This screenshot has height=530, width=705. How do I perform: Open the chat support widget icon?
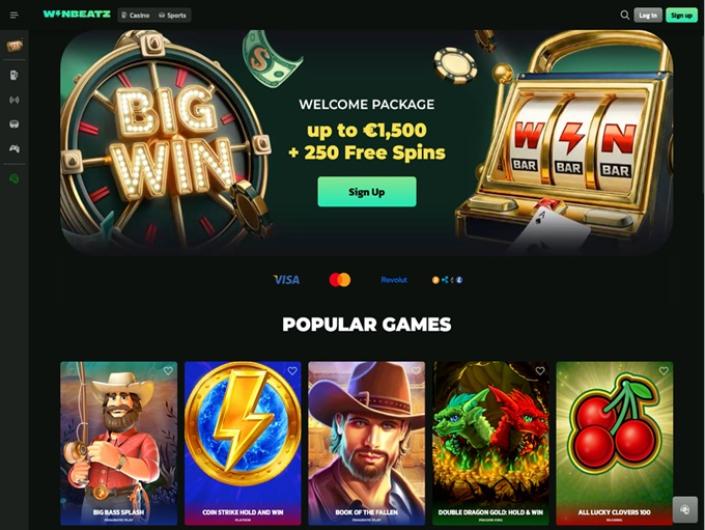(x=685, y=510)
